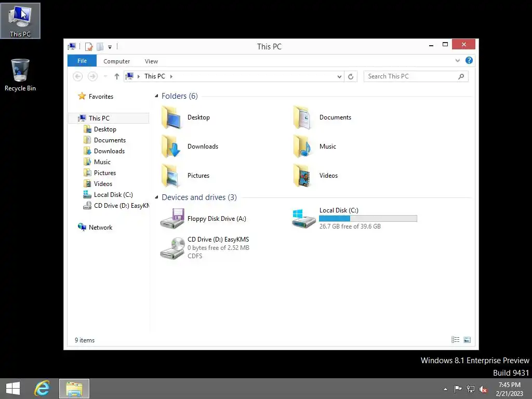
Task: Click the network tray icon
Action: click(471, 389)
